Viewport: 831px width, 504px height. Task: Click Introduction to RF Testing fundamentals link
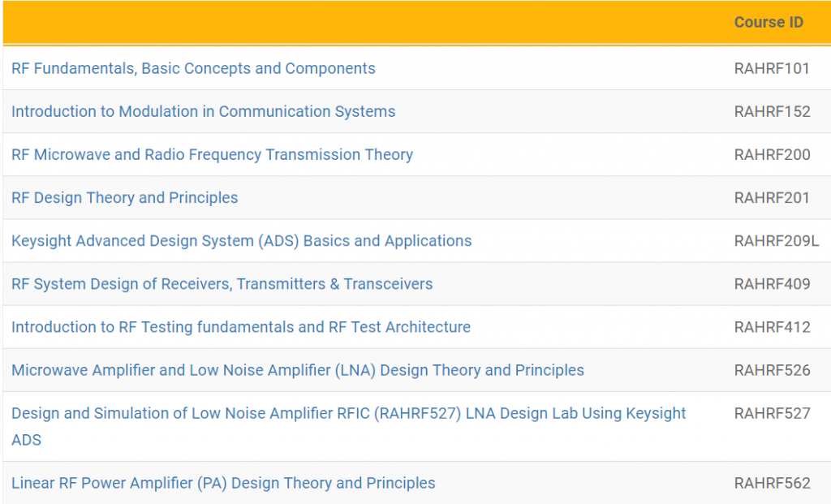pyautogui.click(x=240, y=327)
